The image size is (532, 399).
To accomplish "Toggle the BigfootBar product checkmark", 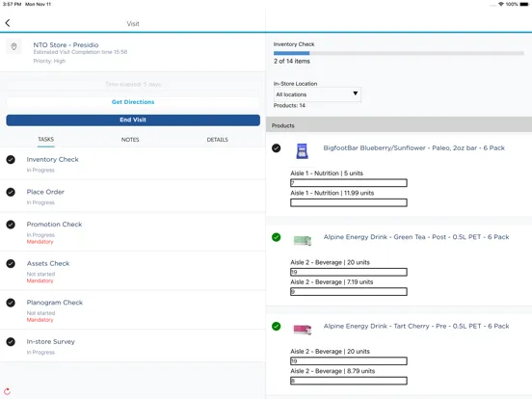I will pos(277,148).
